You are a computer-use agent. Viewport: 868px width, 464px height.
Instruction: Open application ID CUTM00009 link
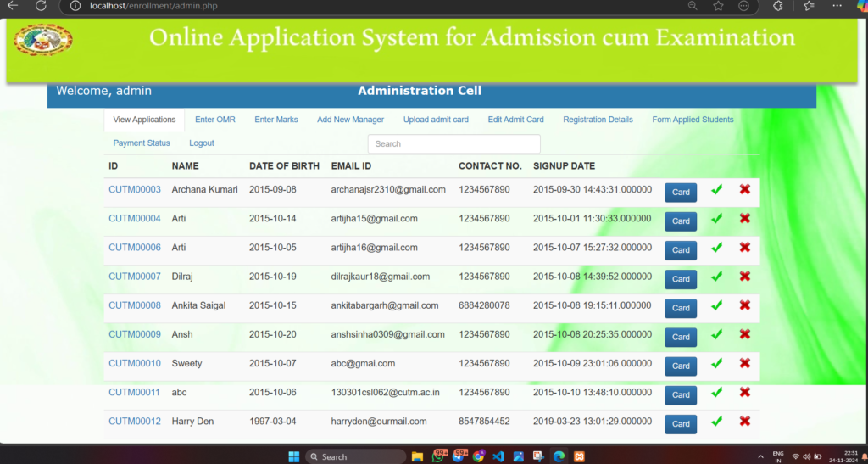click(135, 334)
